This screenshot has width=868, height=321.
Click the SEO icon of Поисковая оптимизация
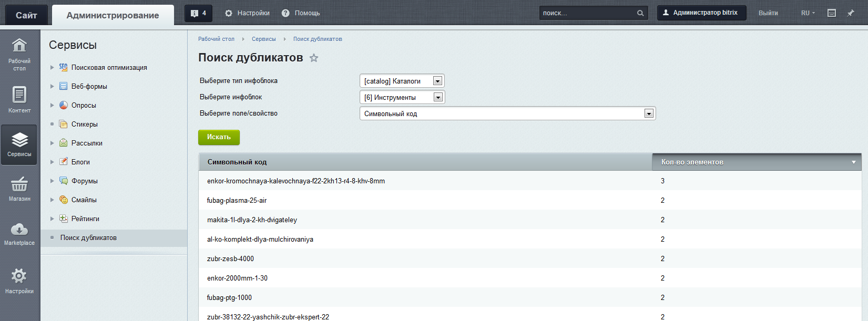63,67
